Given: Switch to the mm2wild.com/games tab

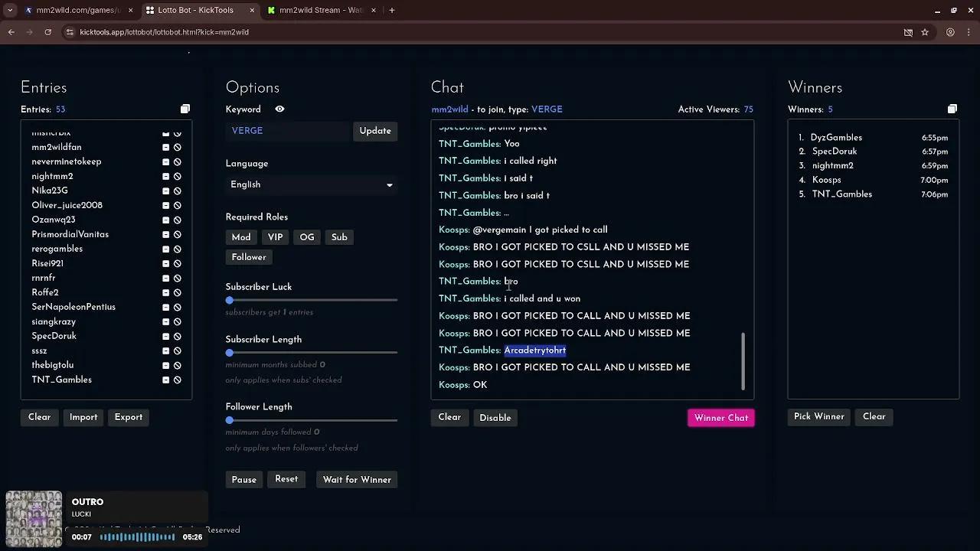Looking at the screenshot, I should (79, 10).
